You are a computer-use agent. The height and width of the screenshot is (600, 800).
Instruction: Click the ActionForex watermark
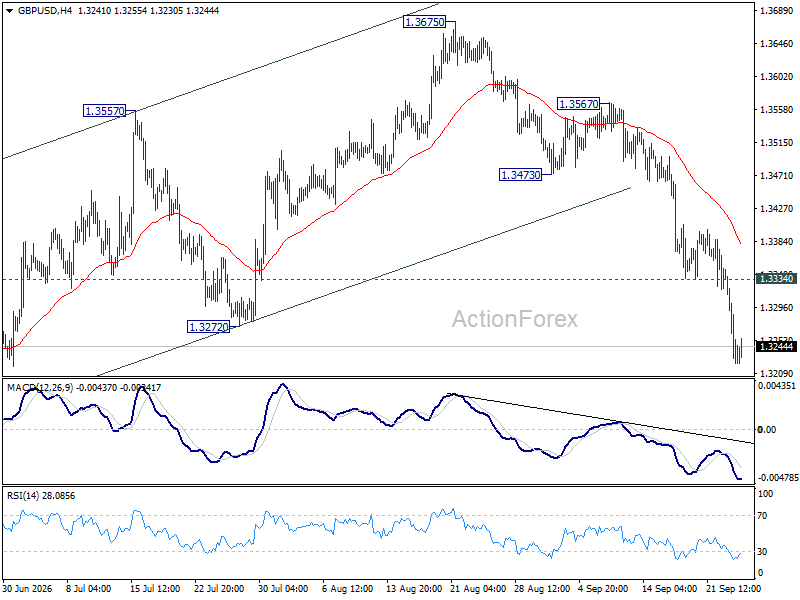tap(515, 319)
